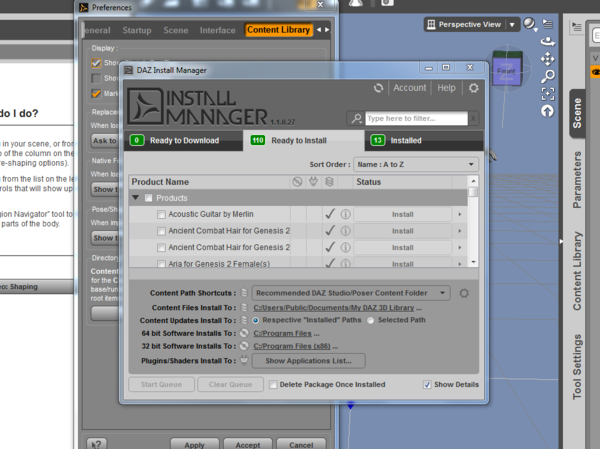Open info for second Ancient Combat Hair row
This screenshot has width=600, height=449.
[x=345, y=248]
